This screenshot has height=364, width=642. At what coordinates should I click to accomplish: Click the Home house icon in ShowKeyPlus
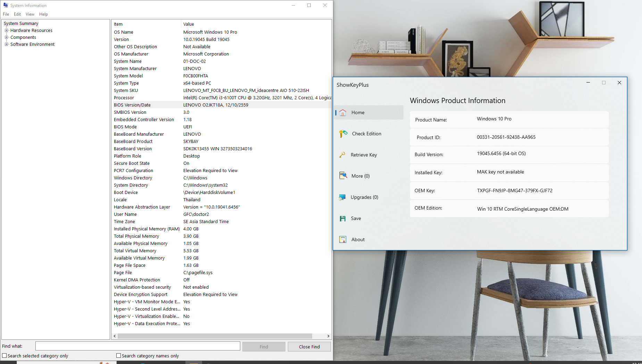pyautogui.click(x=343, y=112)
